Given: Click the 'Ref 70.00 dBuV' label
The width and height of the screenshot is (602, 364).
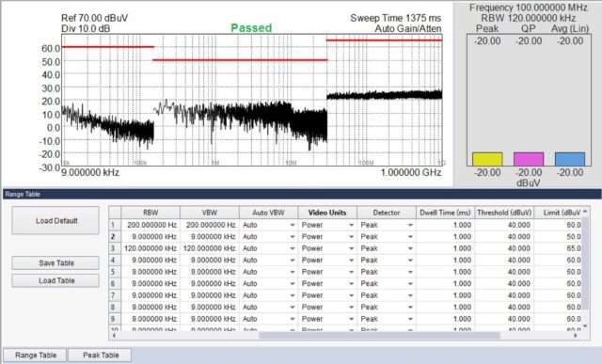Looking at the screenshot, I should [x=94, y=18].
